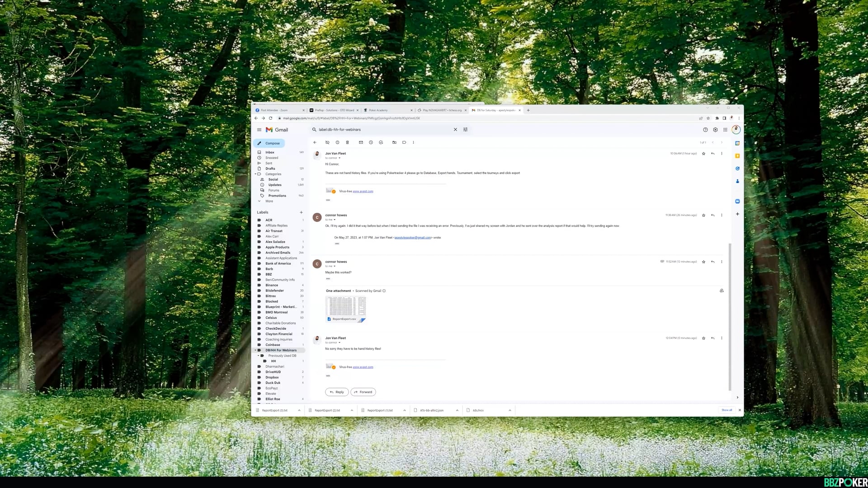Snooze conversation via clock icon
This screenshot has width=868, height=488.
click(371, 142)
